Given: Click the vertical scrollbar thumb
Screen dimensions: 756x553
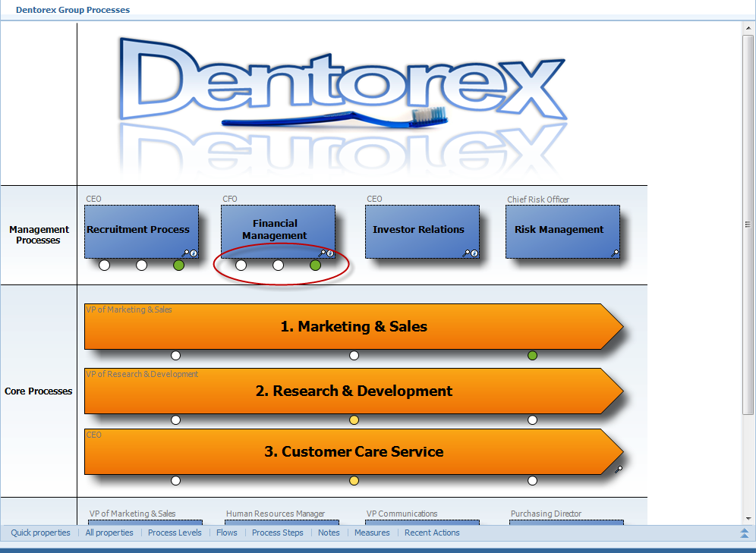Looking at the screenshot, I should (x=748, y=225).
